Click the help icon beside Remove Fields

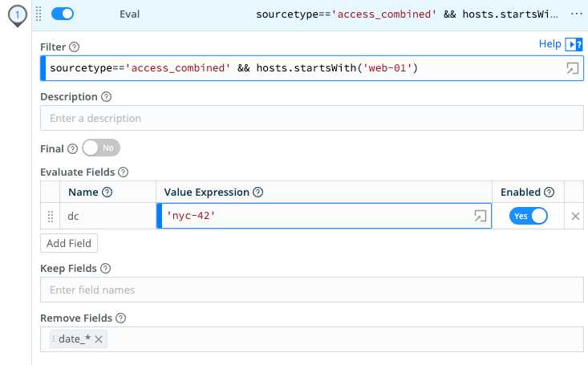[x=120, y=318]
